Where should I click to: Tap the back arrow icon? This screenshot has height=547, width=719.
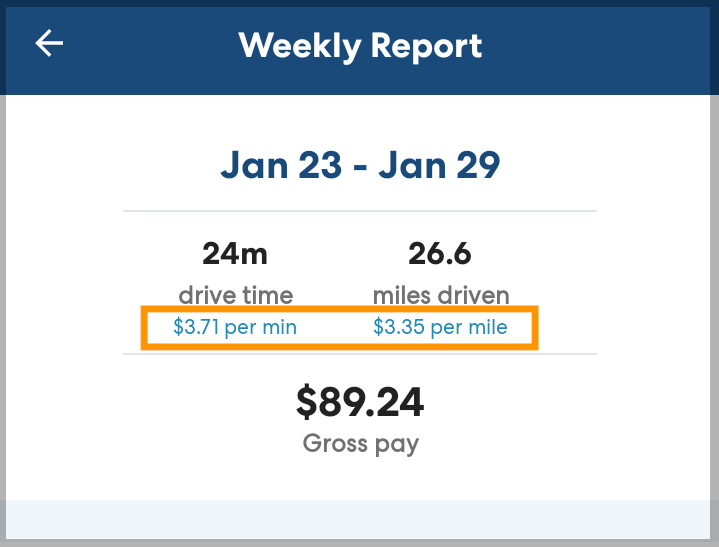49,44
